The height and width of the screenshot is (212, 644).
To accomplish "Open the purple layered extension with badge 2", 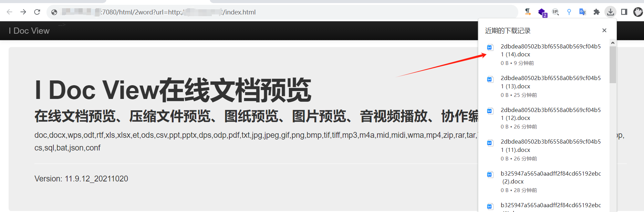I will click(542, 12).
